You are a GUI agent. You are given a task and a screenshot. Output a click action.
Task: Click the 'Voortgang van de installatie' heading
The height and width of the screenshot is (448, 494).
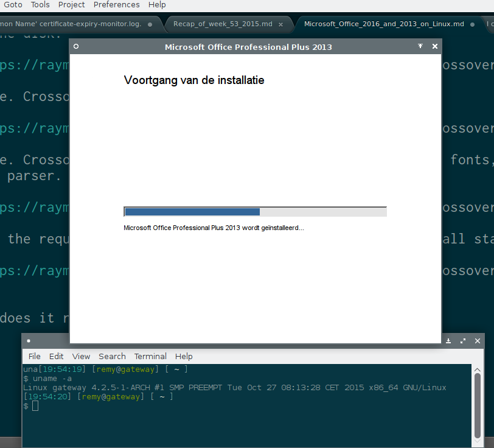[194, 80]
